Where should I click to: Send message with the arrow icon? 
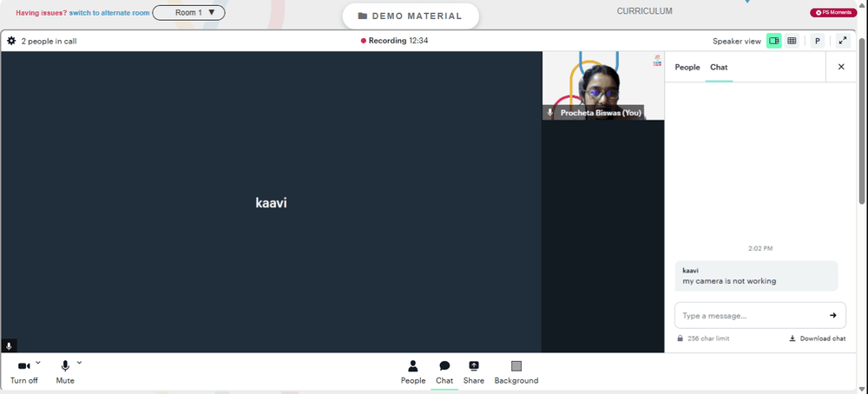tap(832, 315)
